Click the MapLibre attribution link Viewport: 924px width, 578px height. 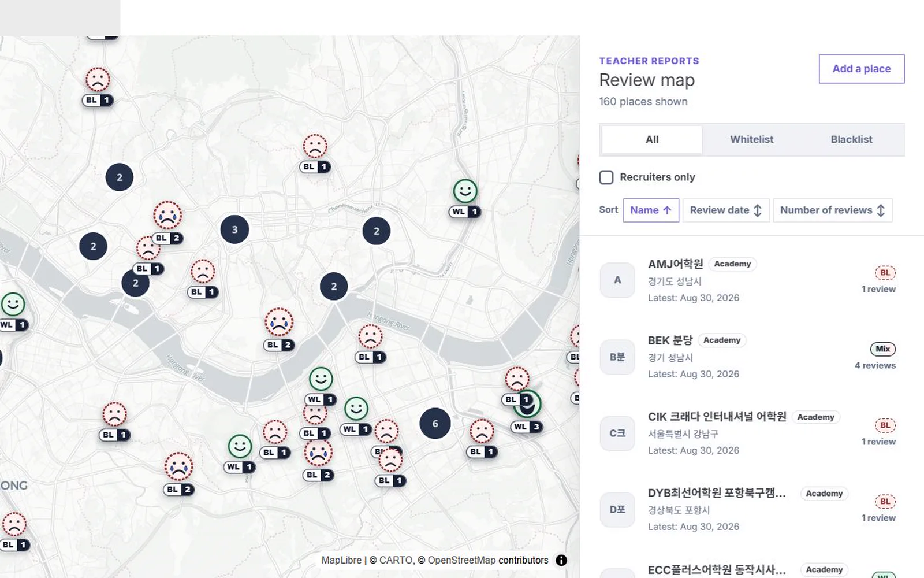pos(341,560)
